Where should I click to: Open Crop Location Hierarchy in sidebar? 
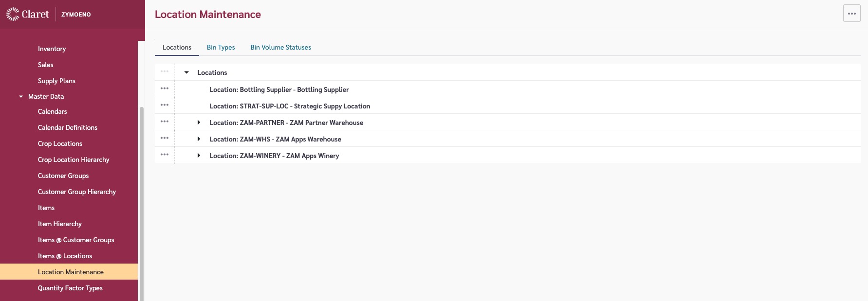pyautogui.click(x=74, y=159)
